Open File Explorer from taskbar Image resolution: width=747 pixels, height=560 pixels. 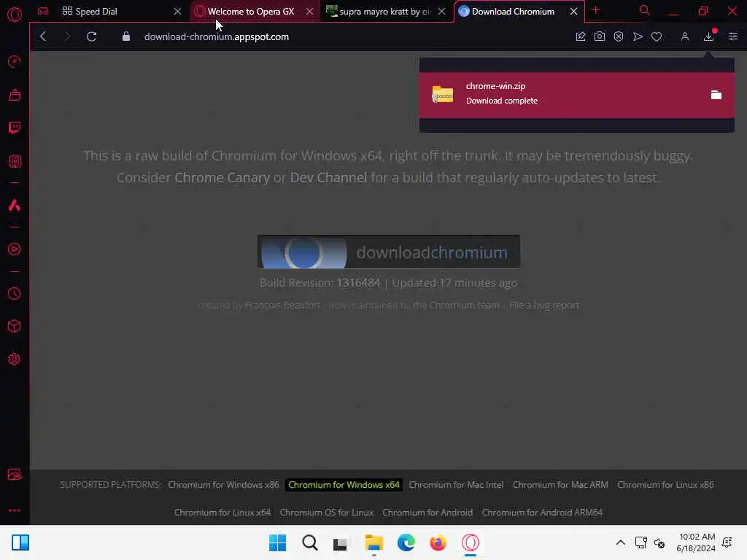click(x=374, y=542)
